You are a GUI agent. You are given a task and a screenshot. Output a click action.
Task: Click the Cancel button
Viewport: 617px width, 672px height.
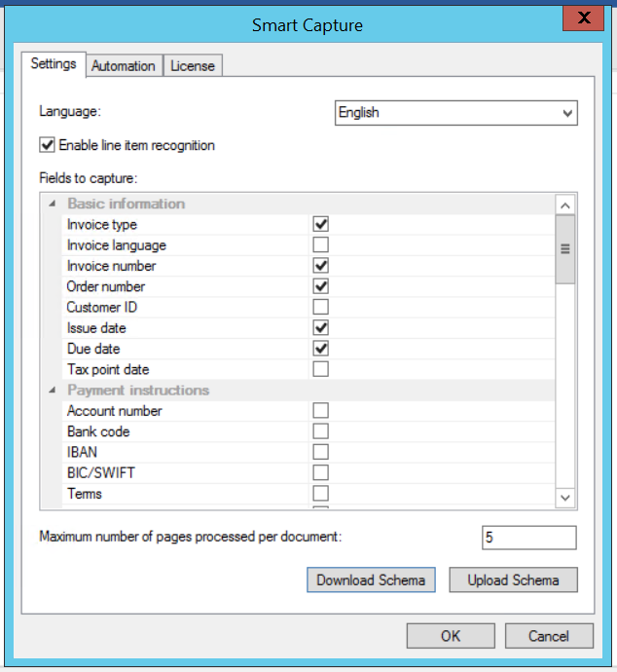pos(549,636)
